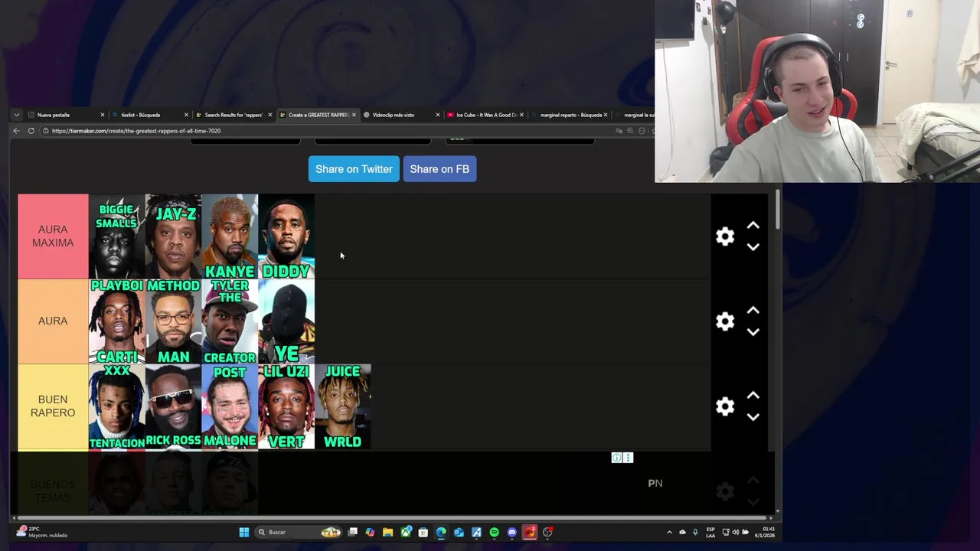Screen dimensions: 980x551
Task: Move AURA tier down with arrow
Action: (x=753, y=332)
